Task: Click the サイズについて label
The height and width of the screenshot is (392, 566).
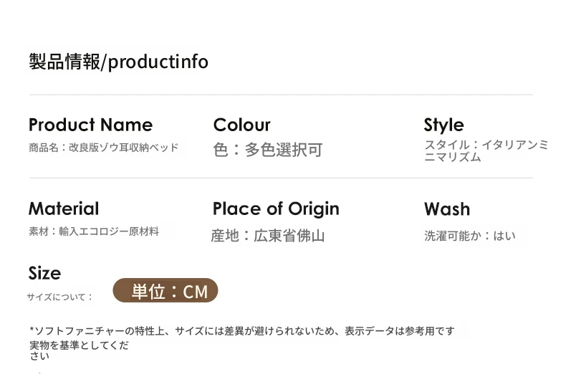Action: pyautogui.click(x=59, y=297)
